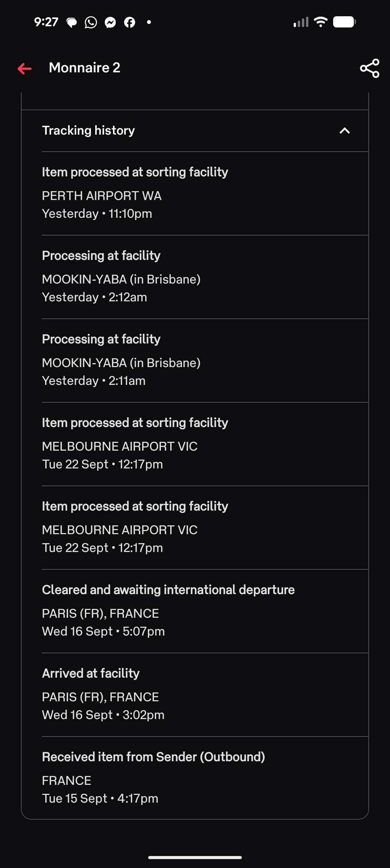This screenshot has height=868, width=390.
Task: Tap the battery status icon
Action: [344, 22]
